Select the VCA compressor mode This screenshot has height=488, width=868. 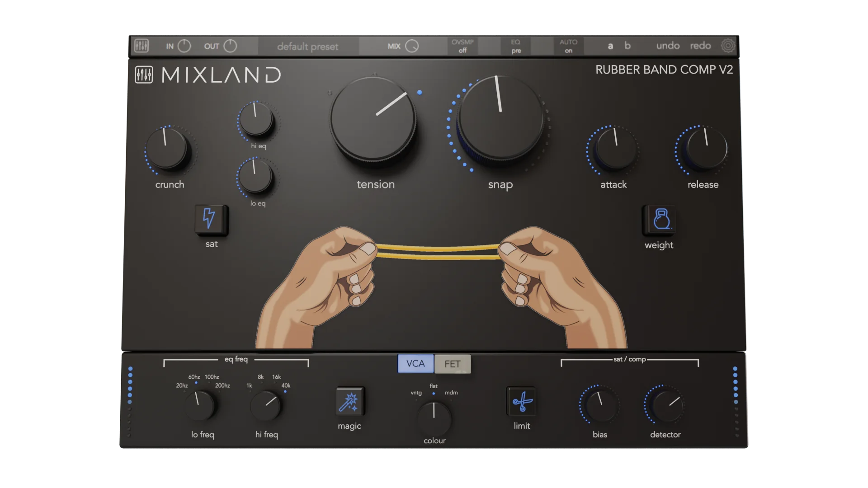[415, 364]
